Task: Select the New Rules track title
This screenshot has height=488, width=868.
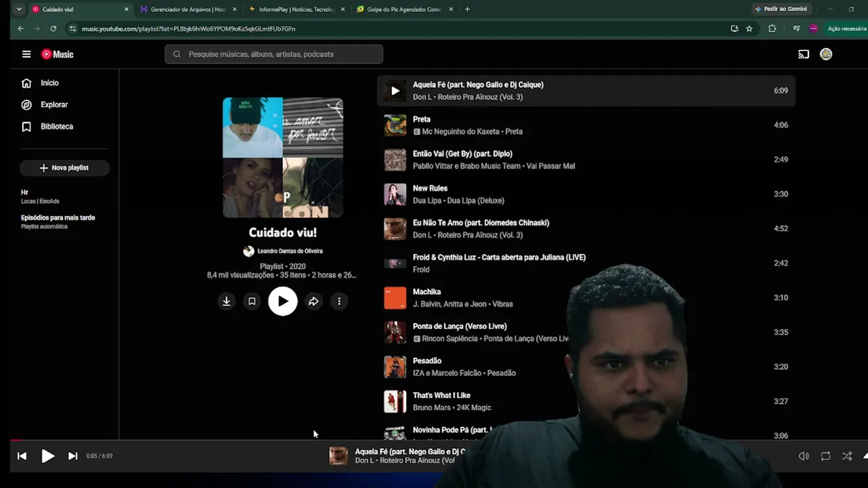Action: [430, 188]
